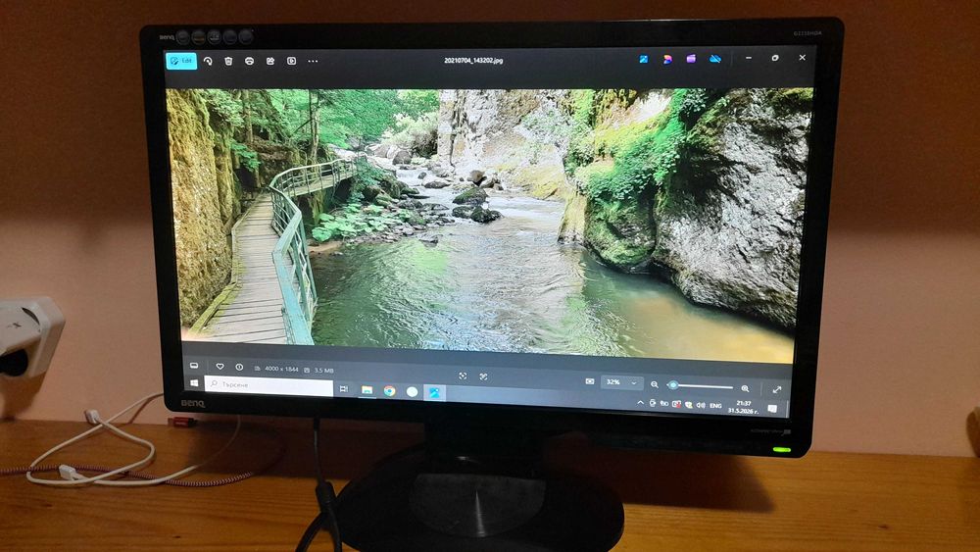Open the OneDrive cloud icon in title bar
This screenshot has width=980, height=552.
(x=715, y=59)
